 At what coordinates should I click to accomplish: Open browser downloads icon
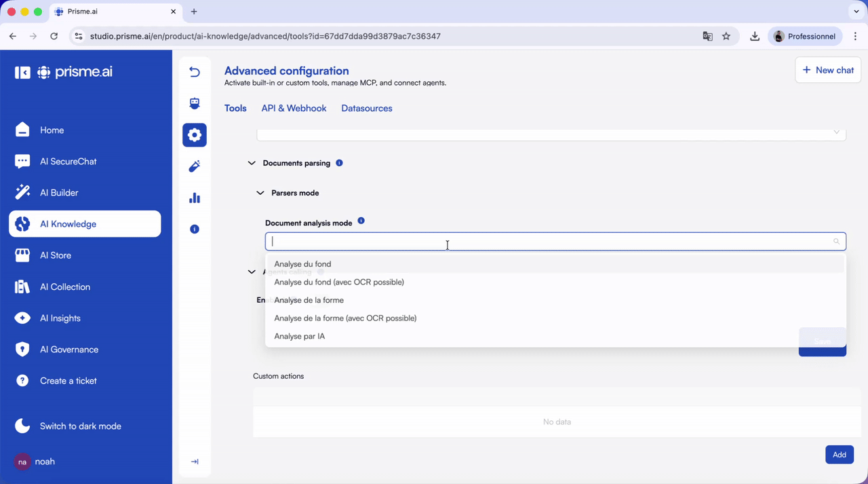point(755,36)
